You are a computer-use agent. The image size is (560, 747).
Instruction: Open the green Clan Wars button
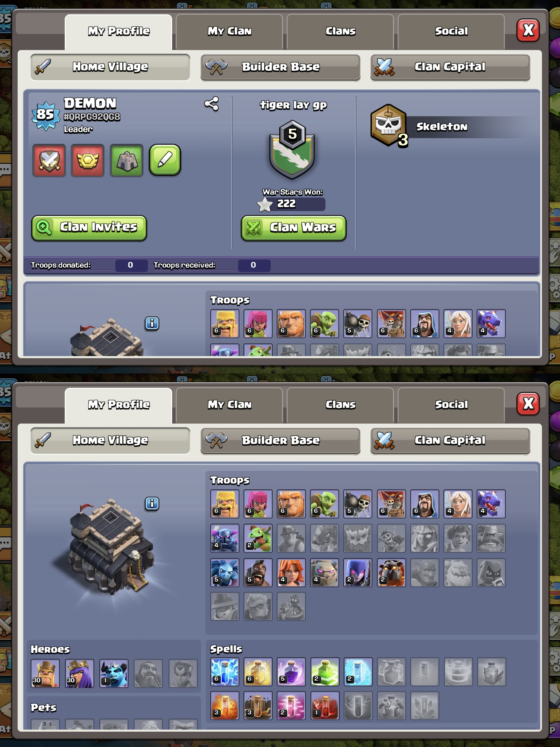click(294, 228)
